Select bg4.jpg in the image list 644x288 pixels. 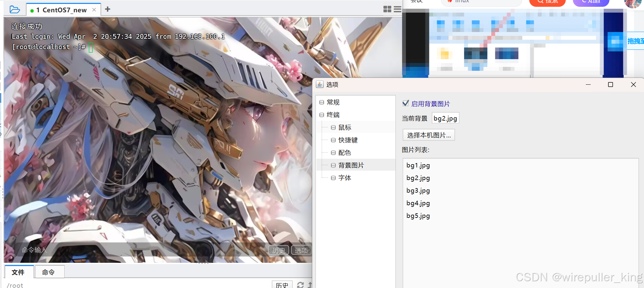(418, 203)
